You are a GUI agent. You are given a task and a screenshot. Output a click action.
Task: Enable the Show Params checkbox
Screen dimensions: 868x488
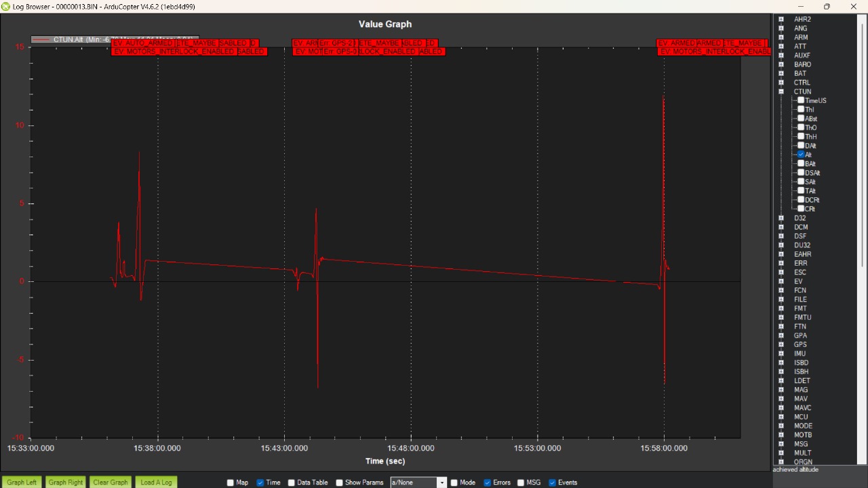pos(339,483)
